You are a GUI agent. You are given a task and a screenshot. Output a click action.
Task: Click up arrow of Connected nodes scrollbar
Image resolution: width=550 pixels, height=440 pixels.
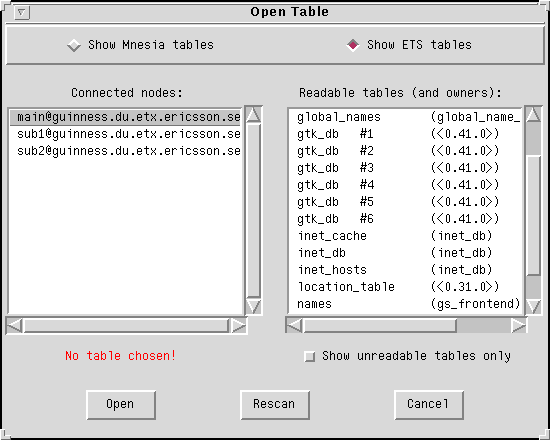click(x=253, y=115)
